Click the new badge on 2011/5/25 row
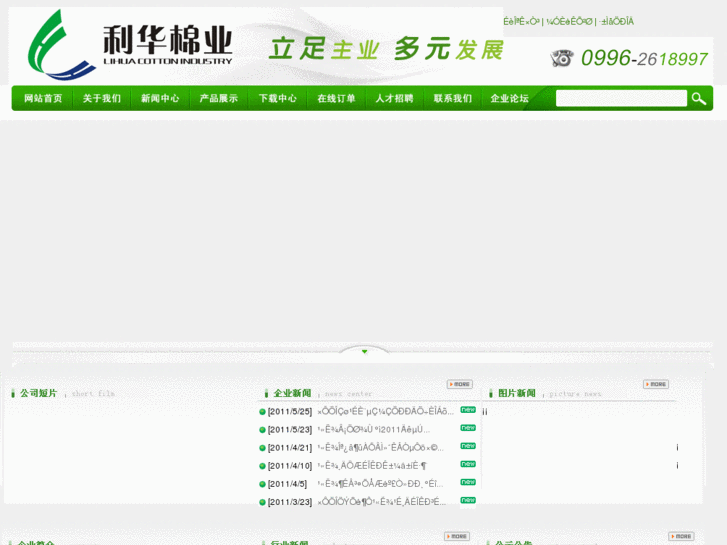The image size is (727, 545). [468, 410]
